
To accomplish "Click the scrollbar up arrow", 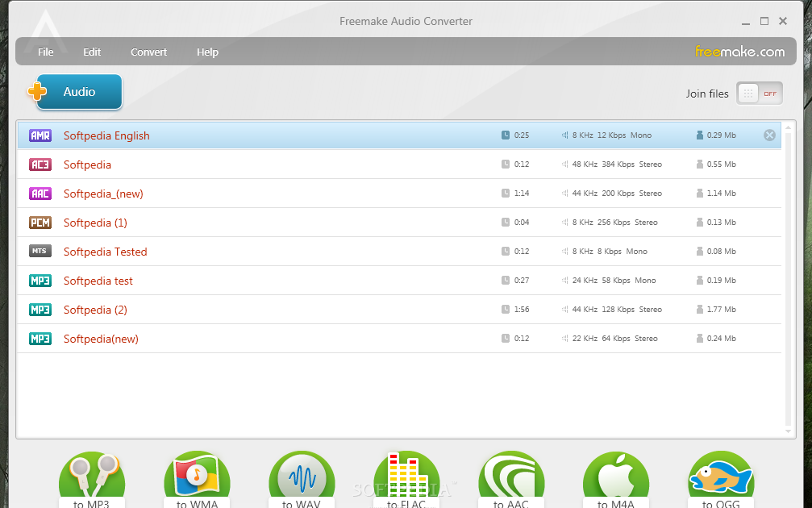I will [788, 127].
